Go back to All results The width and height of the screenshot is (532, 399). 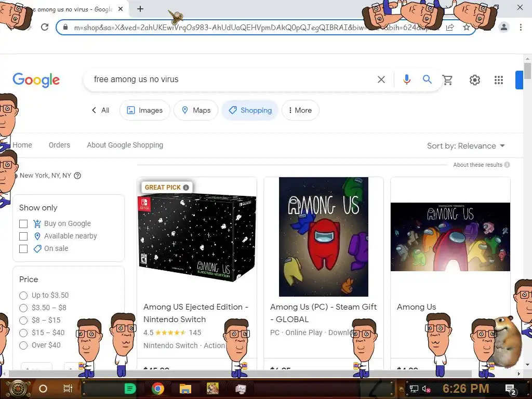point(100,110)
